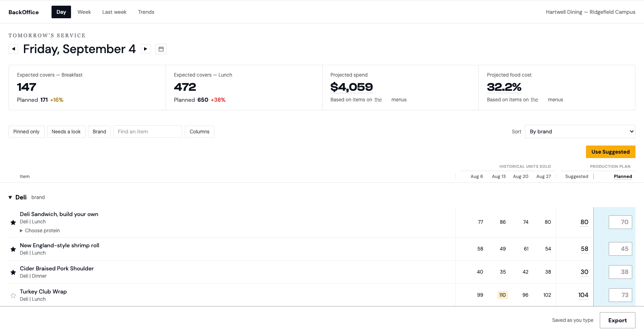Click suggested value 80 for Deli Sandwich
Image resolution: width=644 pixels, height=332 pixels.
coord(584,222)
